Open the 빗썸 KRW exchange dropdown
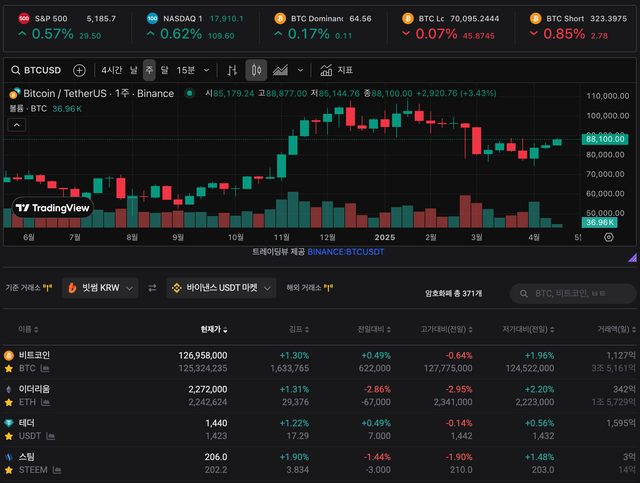Viewport: 640px width, 483px height. pos(100,288)
